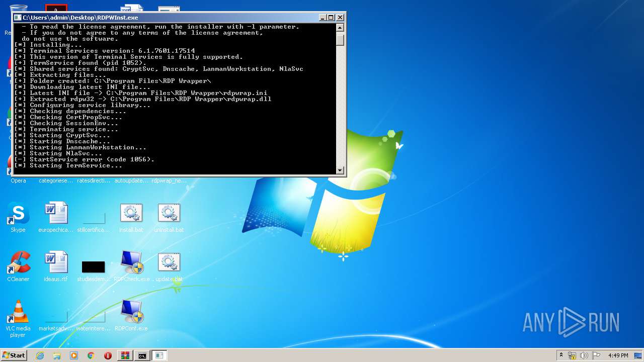Maximize the RDPWInst console window
Viewport: 644px width, 362px height.
331,18
